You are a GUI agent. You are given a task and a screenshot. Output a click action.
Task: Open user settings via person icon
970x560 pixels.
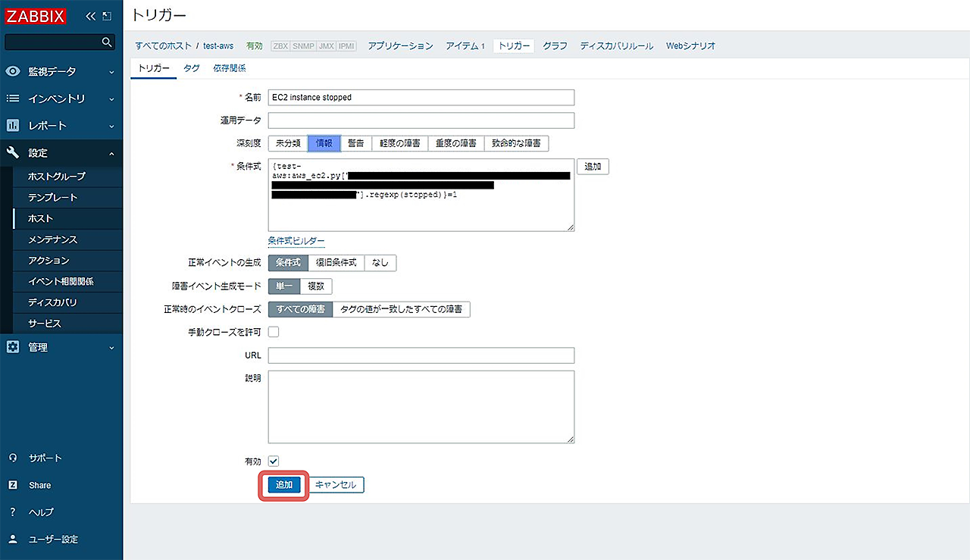click(x=13, y=540)
